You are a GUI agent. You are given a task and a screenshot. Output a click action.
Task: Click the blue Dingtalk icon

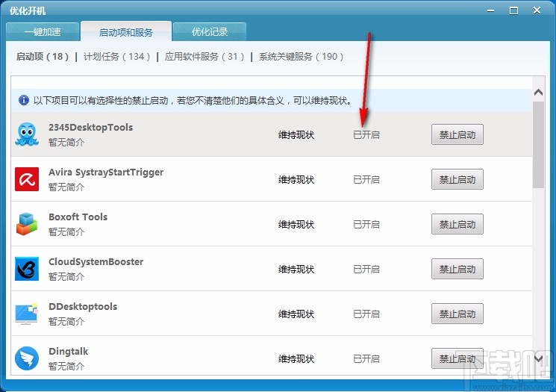click(x=27, y=358)
